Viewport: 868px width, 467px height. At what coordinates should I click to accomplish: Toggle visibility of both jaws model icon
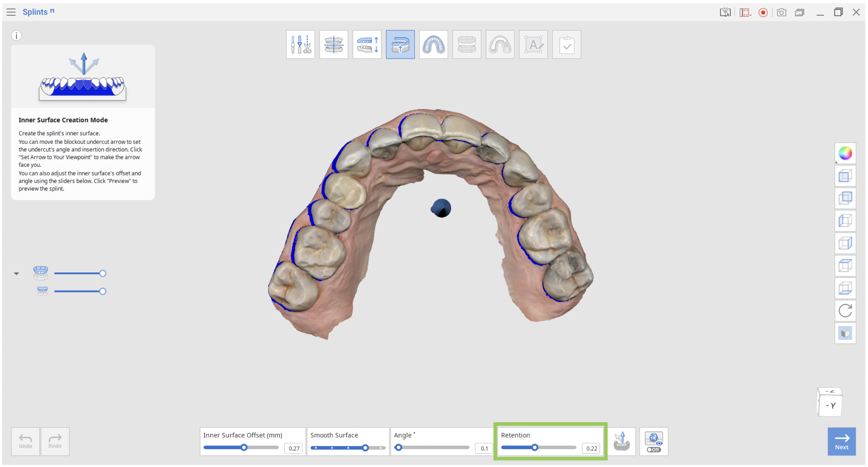click(40, 273)
